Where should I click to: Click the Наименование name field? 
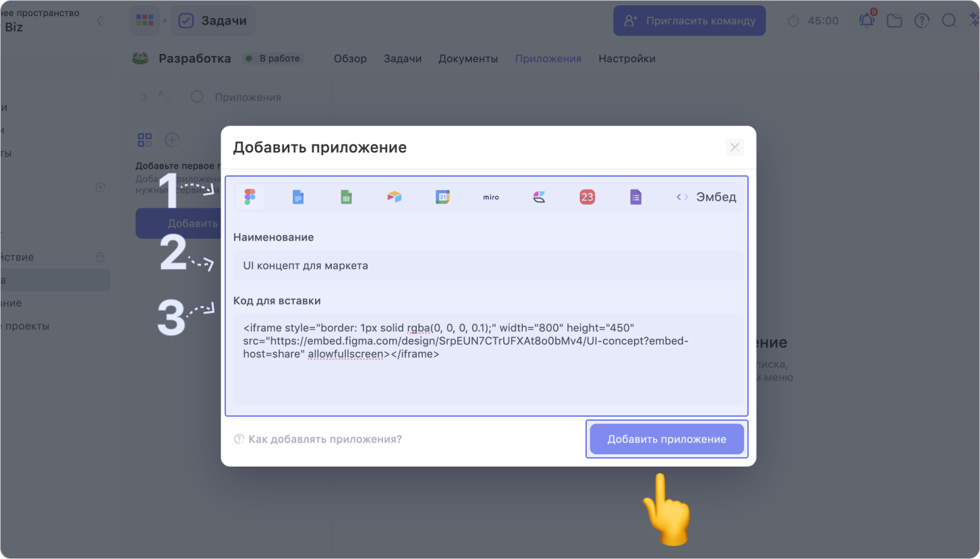point(488,266)
